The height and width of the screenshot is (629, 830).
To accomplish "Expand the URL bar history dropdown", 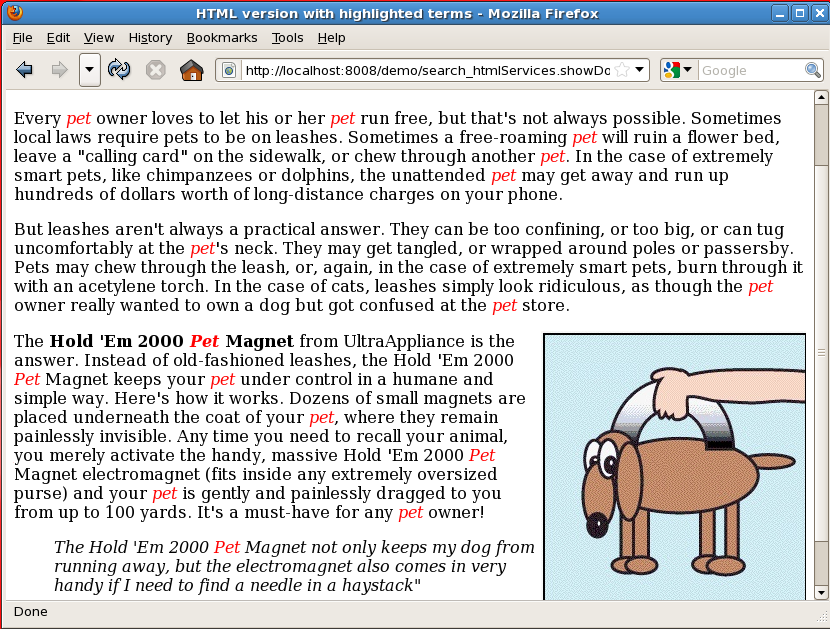I will 641,70.
